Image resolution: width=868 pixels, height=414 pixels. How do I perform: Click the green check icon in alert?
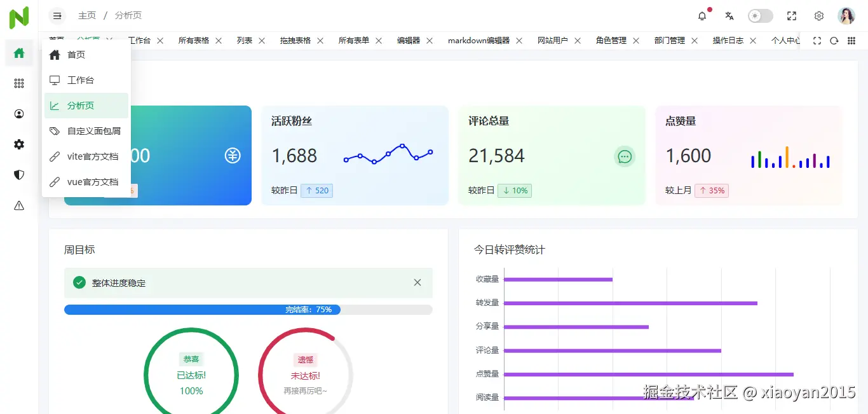(79, 282)
